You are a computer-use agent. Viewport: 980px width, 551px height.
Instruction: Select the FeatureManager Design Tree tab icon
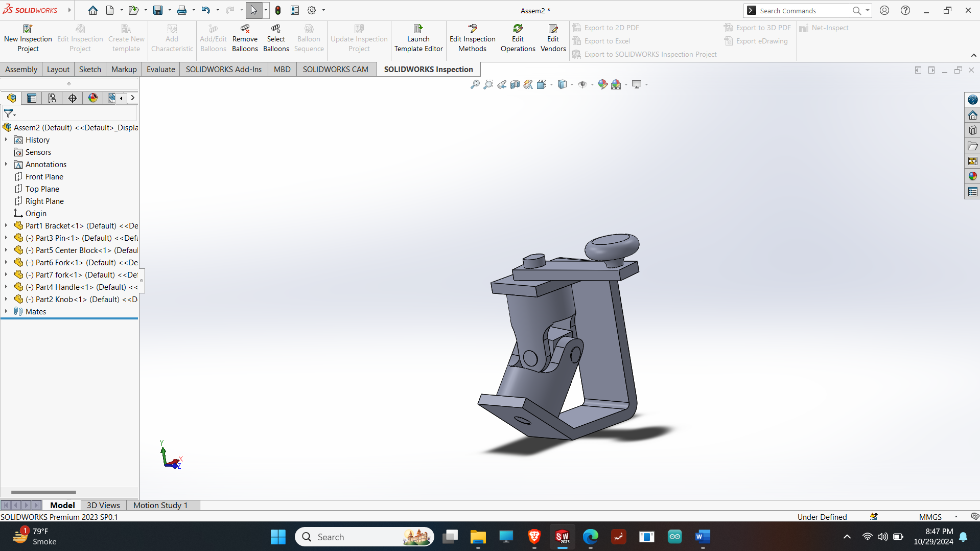[x=12, y=98]
